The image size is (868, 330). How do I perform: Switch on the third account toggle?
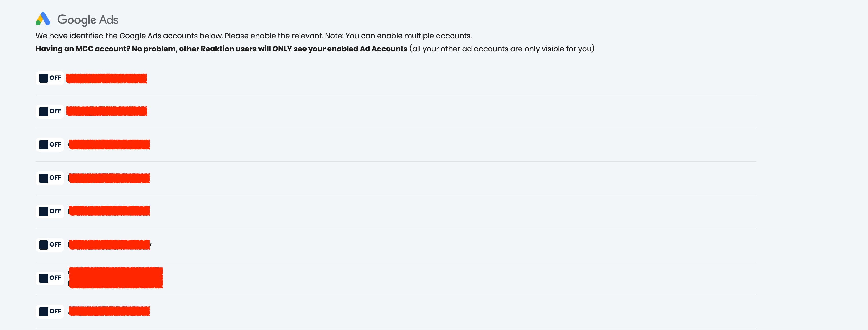(50, 145)
